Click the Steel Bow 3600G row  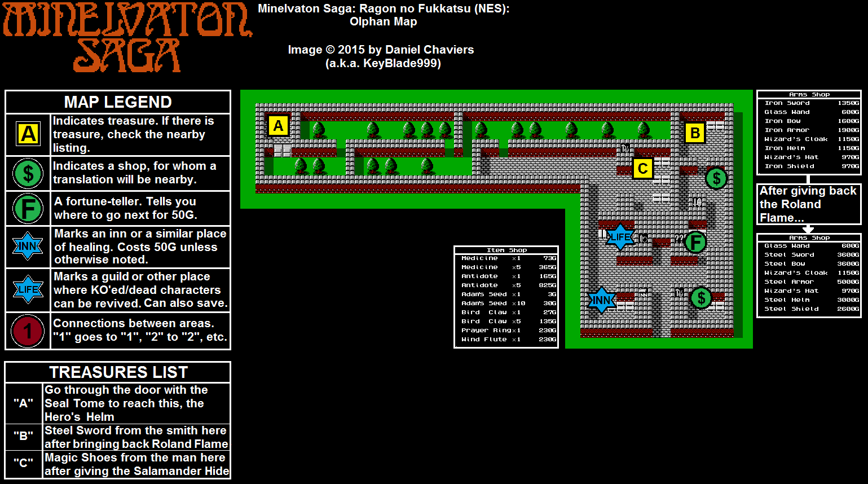pos(812,264)
